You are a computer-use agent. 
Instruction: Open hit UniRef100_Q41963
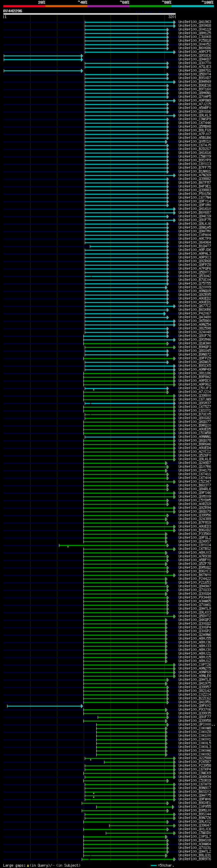point(195,22)
